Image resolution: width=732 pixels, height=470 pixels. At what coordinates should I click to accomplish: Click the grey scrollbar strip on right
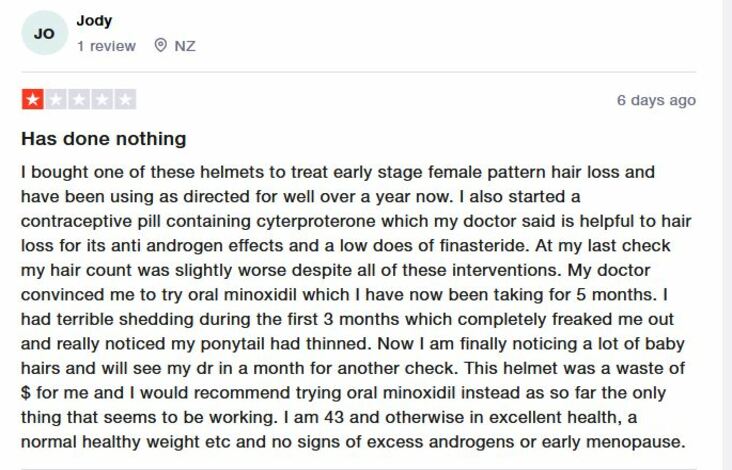pos(727,235)
